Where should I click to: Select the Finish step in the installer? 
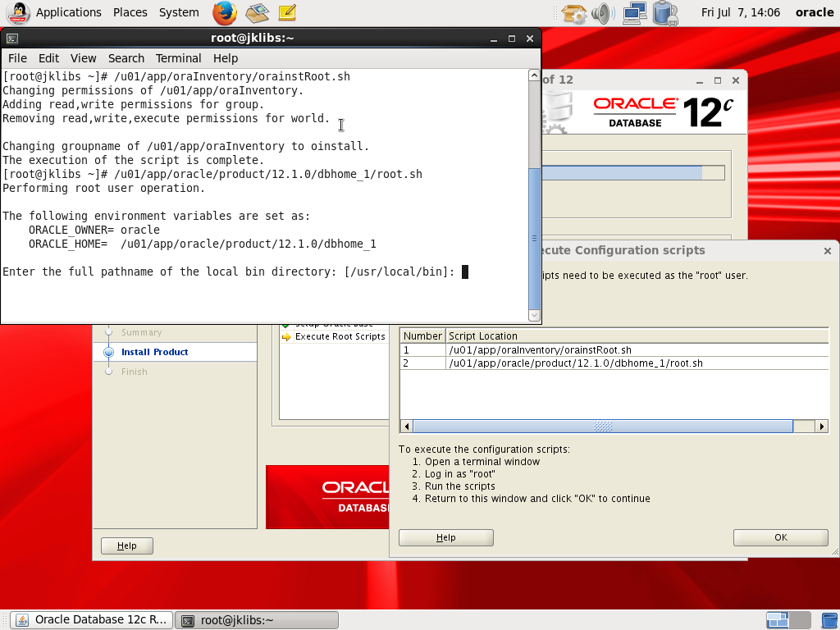point(134,372)
